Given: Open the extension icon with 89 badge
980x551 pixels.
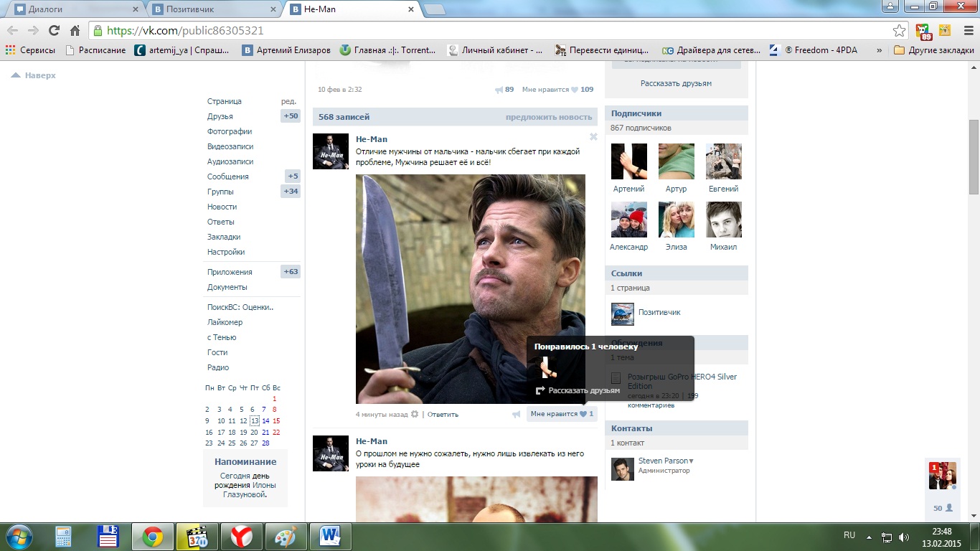Looking at the screenshot, I should (x=923, y=32).
